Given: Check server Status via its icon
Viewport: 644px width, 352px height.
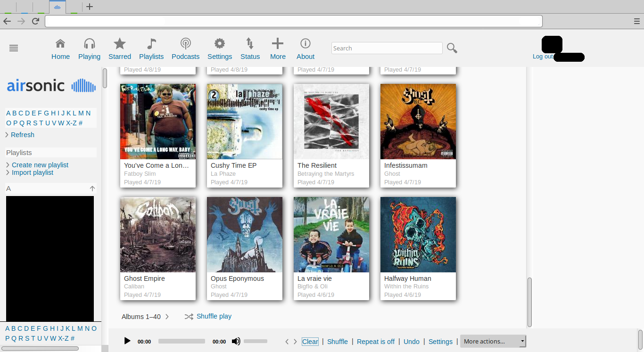Looking at the screenshot, I should click(x=250, y=49).
